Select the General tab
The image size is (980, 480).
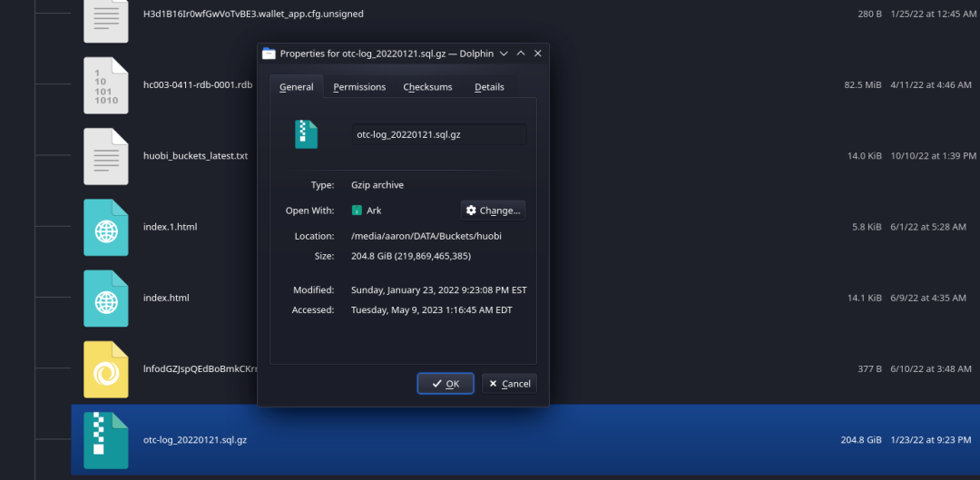(297, 87)
